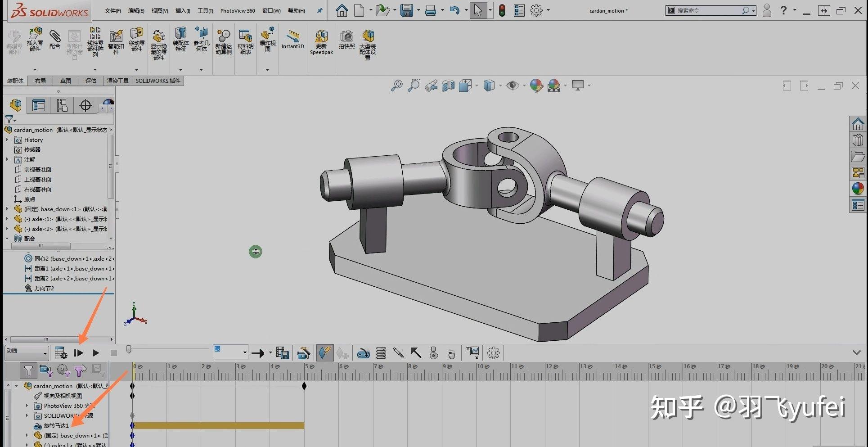Open the Motion Study results settings gear
Image resolution: width=868 pixels, height=447 pixels.
tap(494, 353)
